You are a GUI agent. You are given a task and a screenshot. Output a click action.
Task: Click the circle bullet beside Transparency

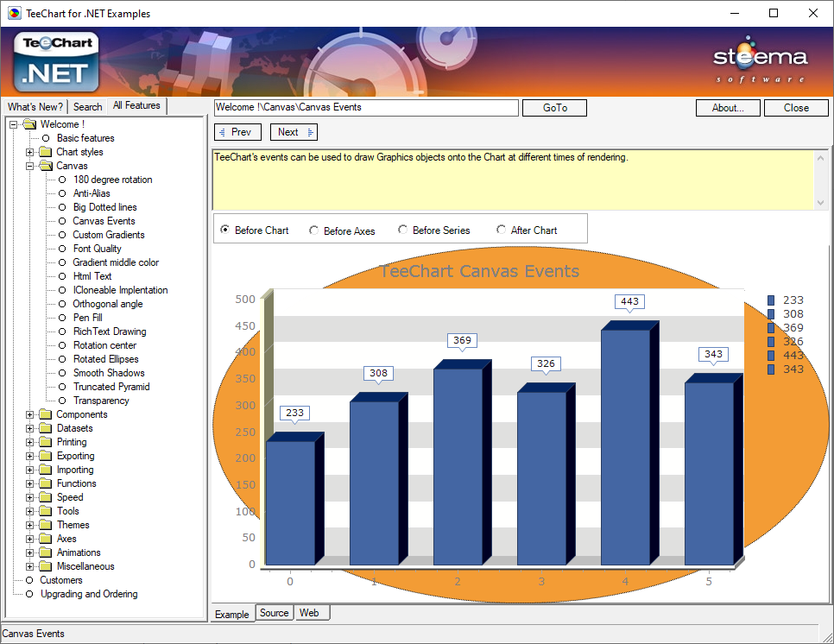click(x=62, y=401)
